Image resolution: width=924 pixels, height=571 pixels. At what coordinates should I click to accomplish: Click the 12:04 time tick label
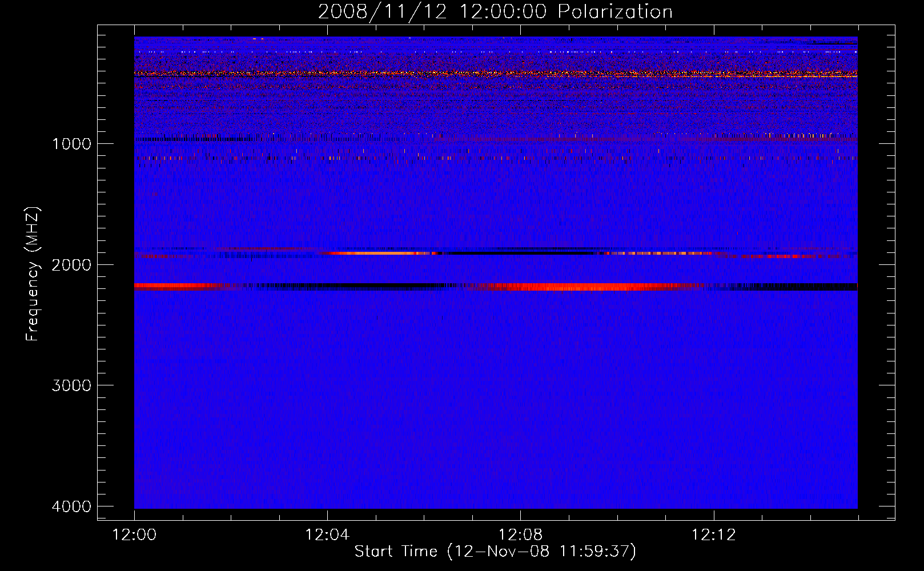coord(327,535)
